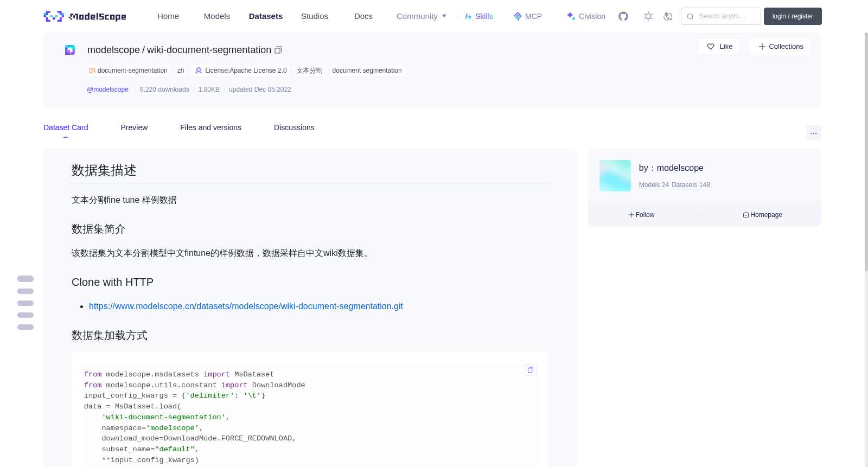Select the Dataset Card tab
This screenshot has height=467, width=868.
click(66, 127)
